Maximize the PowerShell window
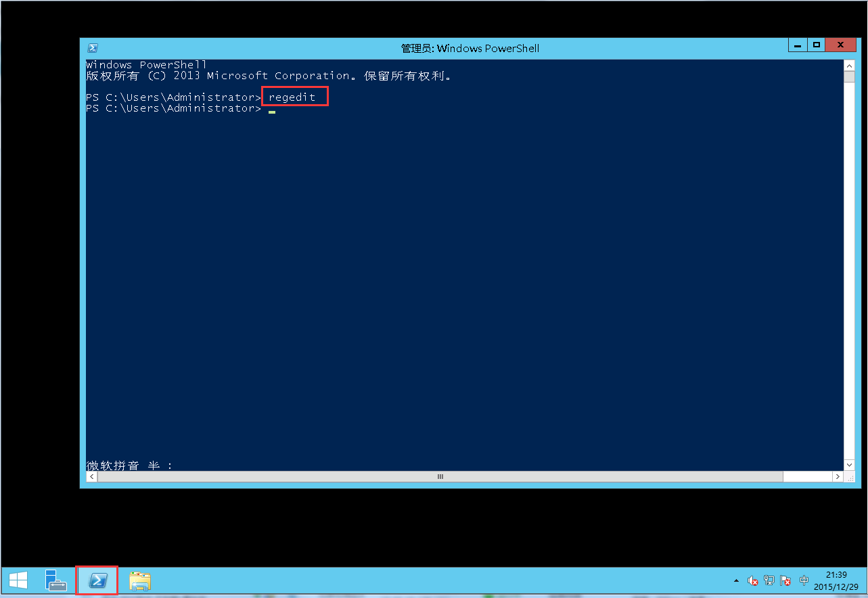Screen dimensions: 868x598 (817, 45)
